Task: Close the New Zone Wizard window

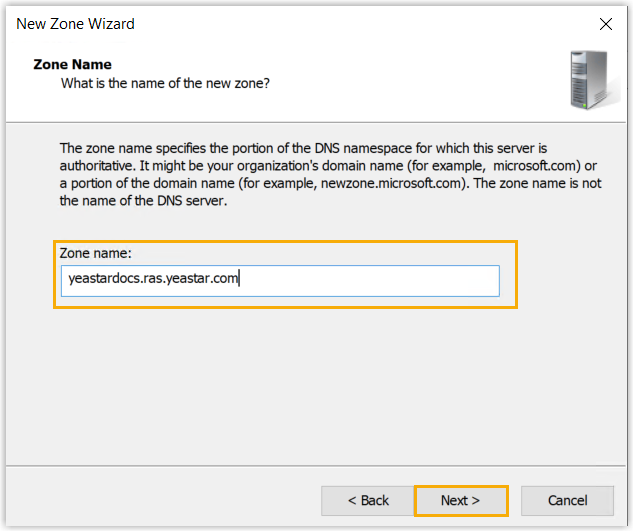Action: (604, 23)
